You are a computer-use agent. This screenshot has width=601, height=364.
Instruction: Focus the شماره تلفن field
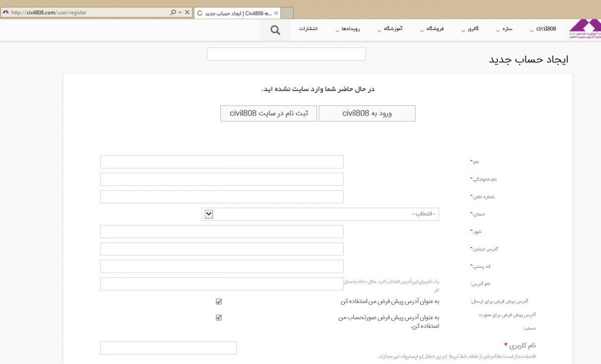pyautogui.click(x=222, y=197)
